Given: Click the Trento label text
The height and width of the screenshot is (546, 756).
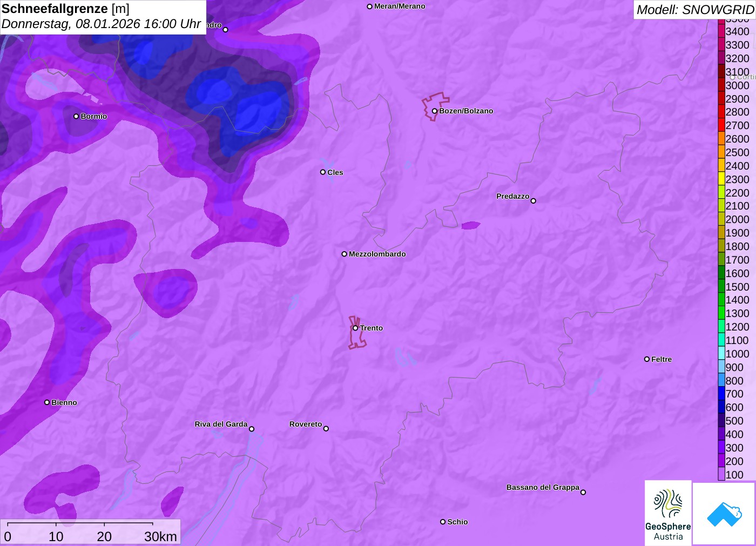Looking at the screenshot, I should (372, 328).
